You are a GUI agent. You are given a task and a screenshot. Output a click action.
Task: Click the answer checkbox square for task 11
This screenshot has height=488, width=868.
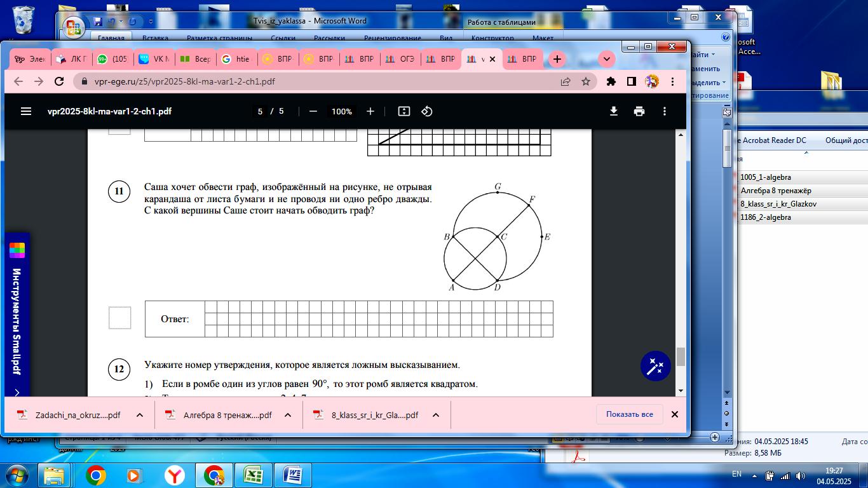pyautogui.click(x=119, y=318)
